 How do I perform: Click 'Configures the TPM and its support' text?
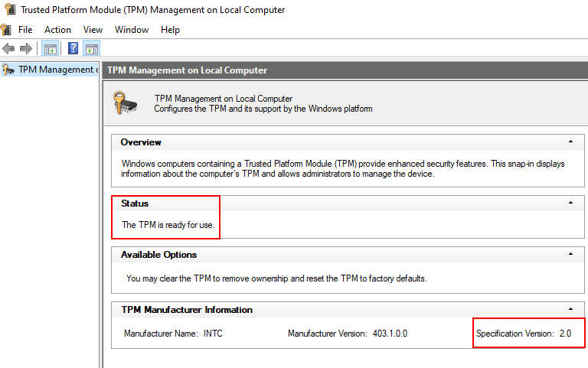click(263, 109)
